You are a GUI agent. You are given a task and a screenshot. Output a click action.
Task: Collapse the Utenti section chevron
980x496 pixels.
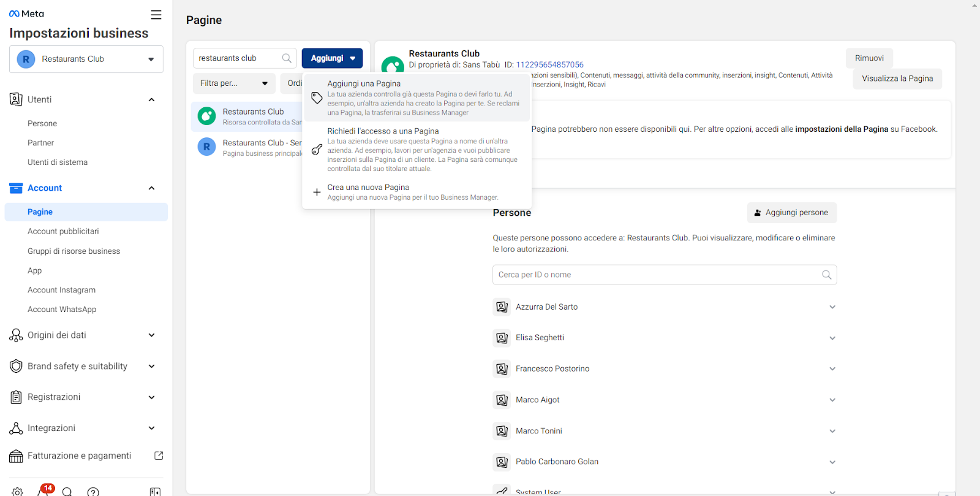pos(152,100)
